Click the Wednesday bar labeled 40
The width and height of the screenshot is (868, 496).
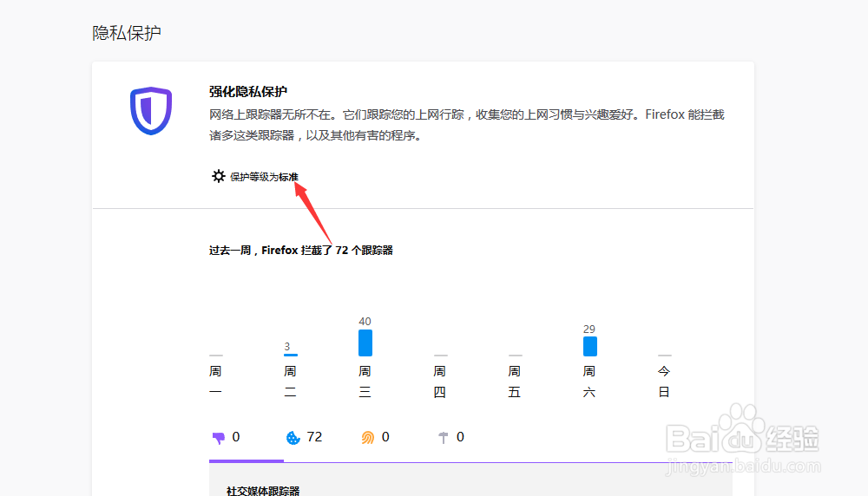(x=365, y=343)
